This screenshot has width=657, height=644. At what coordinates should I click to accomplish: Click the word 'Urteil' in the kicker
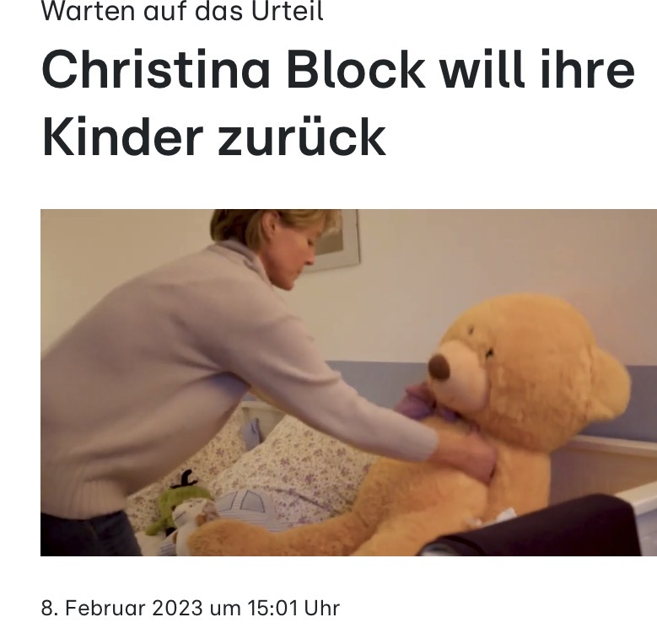click(288, 11)
